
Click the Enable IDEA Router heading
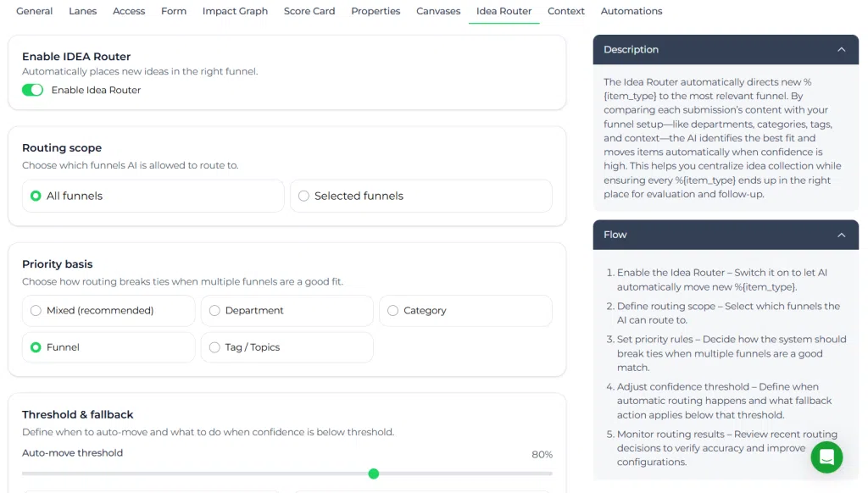tap(76, 57)
